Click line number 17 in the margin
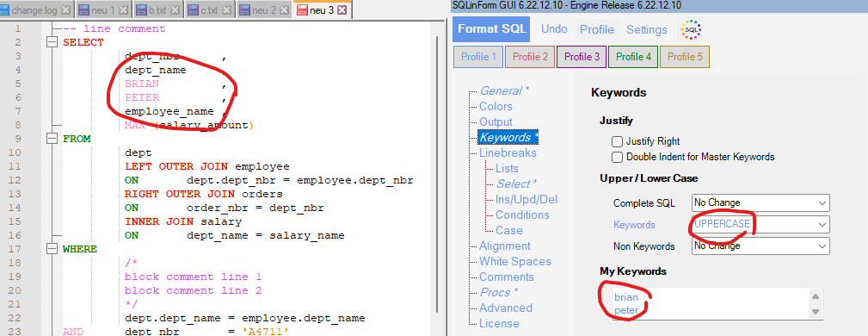The height and width of the screenshot is (336, 868). click(15, 249)
